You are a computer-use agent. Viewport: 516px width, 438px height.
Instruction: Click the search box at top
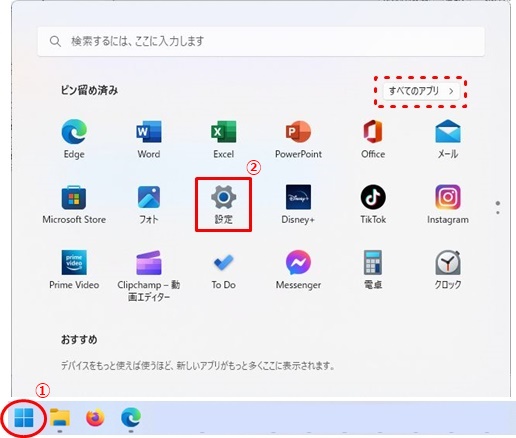(x=261, y=41)
